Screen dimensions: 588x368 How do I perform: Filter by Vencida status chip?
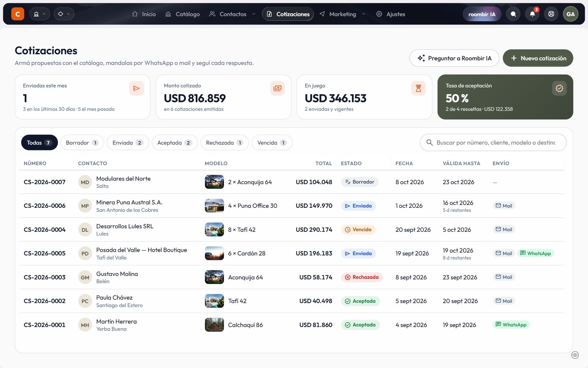272,143
